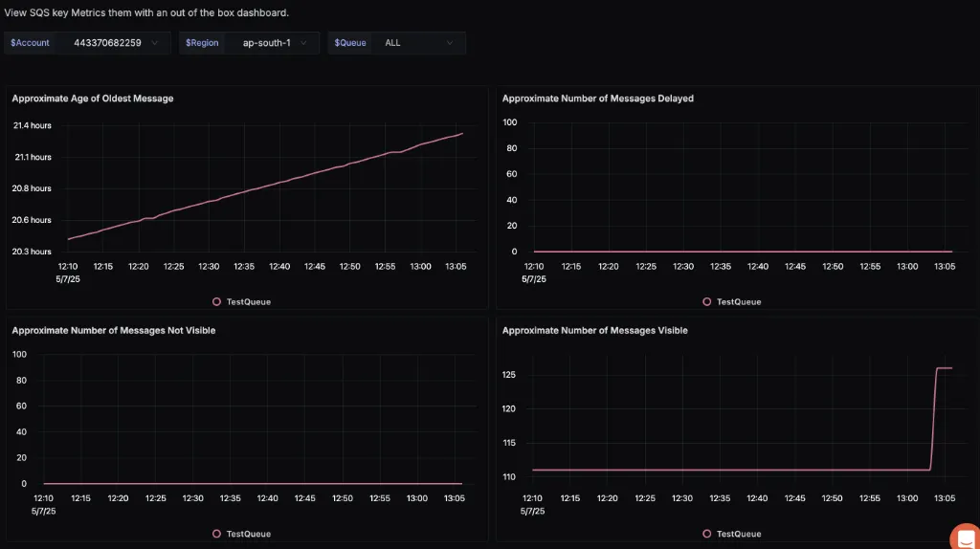
Task: Toggle TestQueue series label in Age of Oldest Message legend
Action: [249, 301]
